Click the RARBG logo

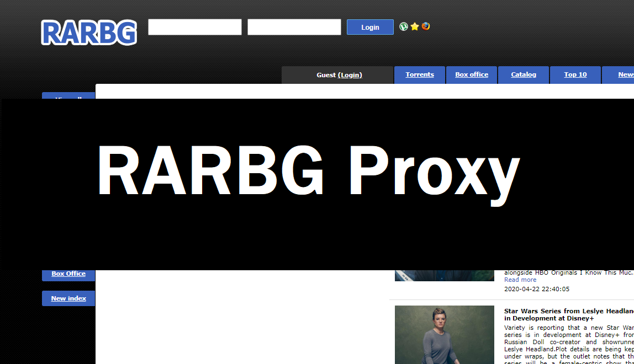(x=88, y=33)
